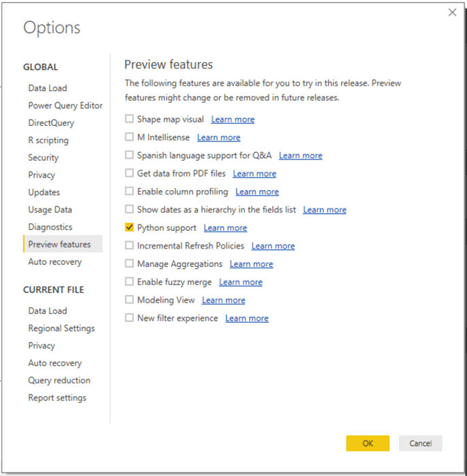Image resolution: width=467 pixels, height=476 pixels.
Task: Check the New filter experience option
Action: [129, 318]
